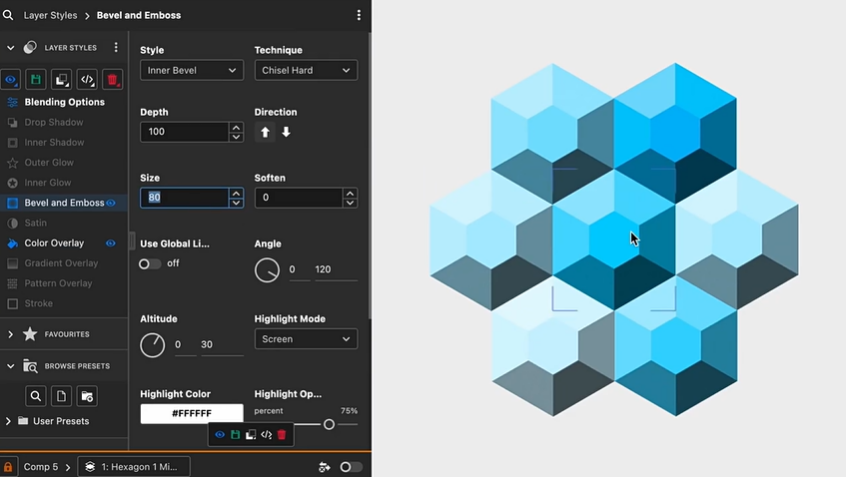Open the Technique dropdown showing Chisel Hard

(x=306, y=70)
